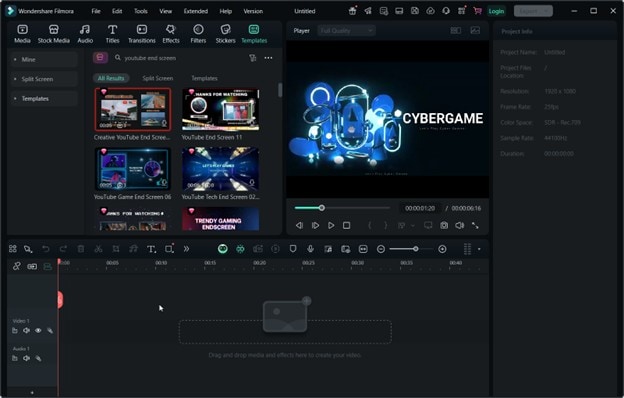Screen dimensions: 624x398
Task: Click the Export button
Action: (533, 11)
